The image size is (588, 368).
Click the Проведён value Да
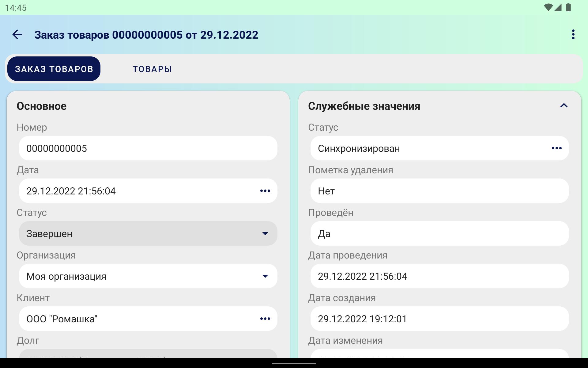coord(439,233)
